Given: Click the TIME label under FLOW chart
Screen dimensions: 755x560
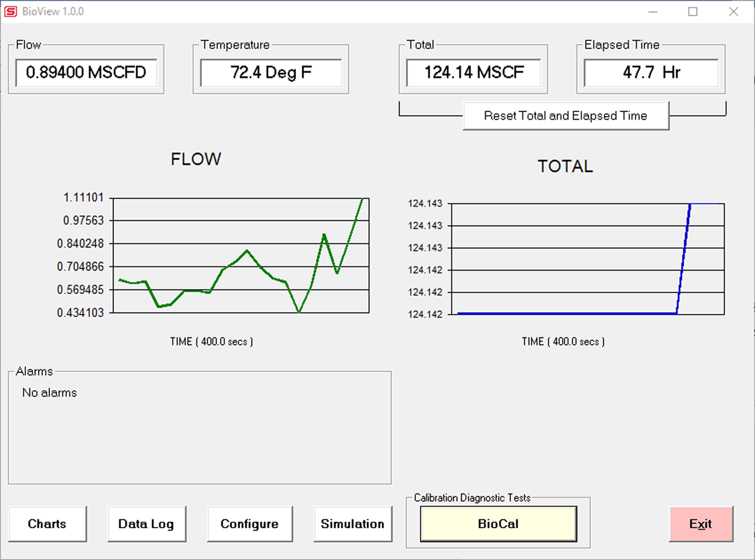Looking at the screenshot, I should pyautogui.click(x=212, y=341).
